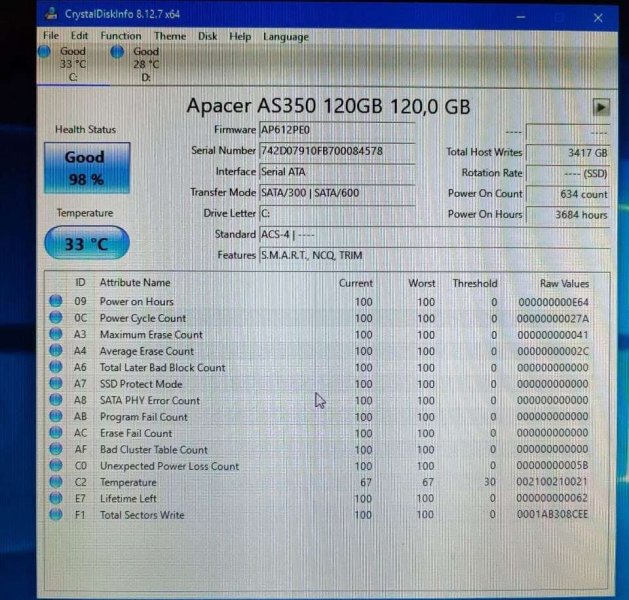Click the next disk arrow button
Screen dimensions: 629x600
[601, 107]
